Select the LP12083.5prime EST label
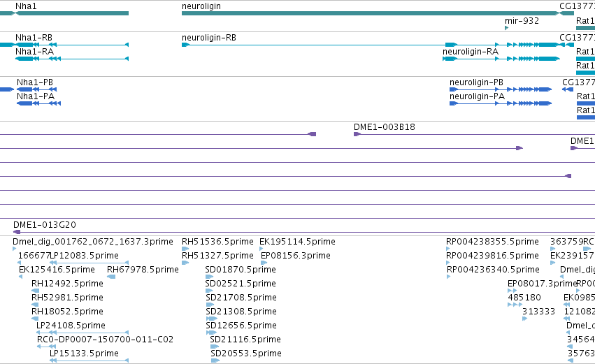This screenshot has height=364, width=595. (84, 256)
